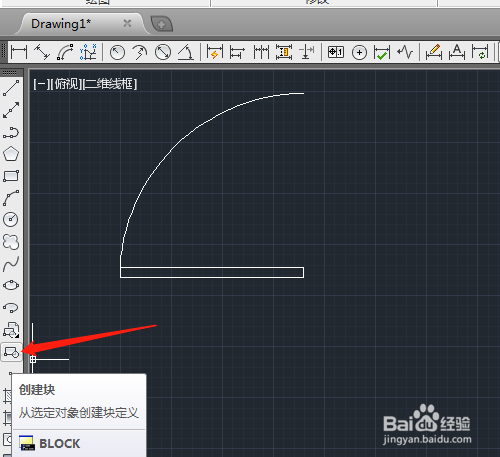Select the Ellipse Arc tool
Image resolution: width=500 pixels, height=457 pixels.
tap(11, 307)
